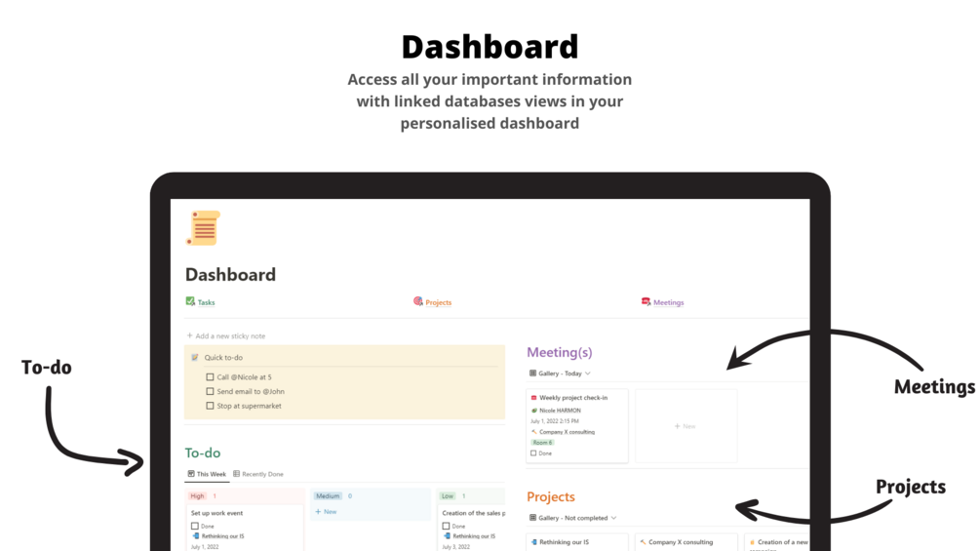Click the Quick to-do notepad icon
980x551 pixels.
tap(195, 358)
